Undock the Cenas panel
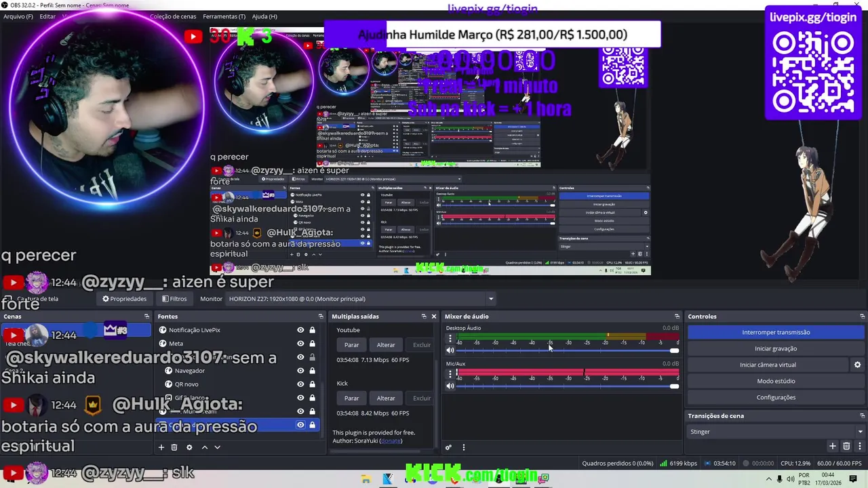 (x=146, y=317)
